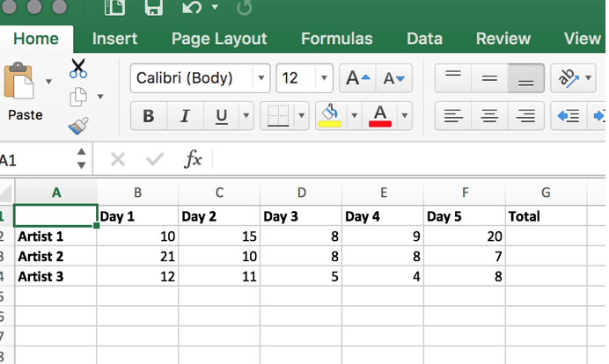
Task: Click the Cut scissors icon
Action: pos(78,68)
